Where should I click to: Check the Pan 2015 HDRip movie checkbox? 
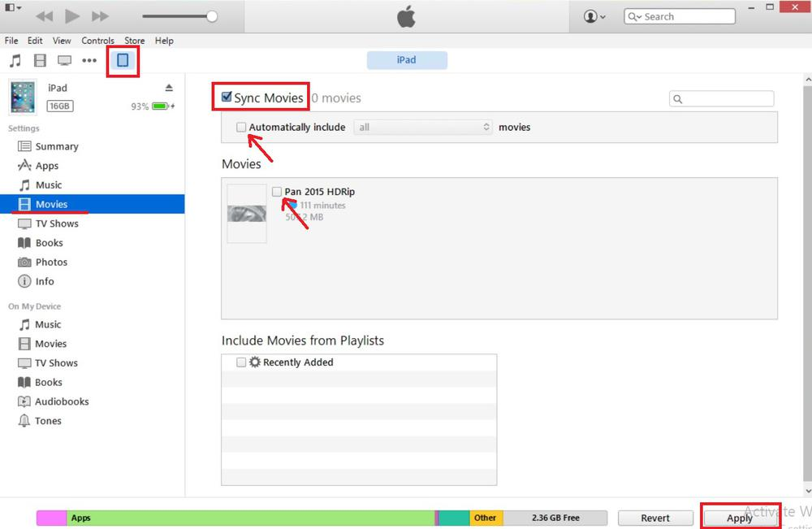point(277,192)
